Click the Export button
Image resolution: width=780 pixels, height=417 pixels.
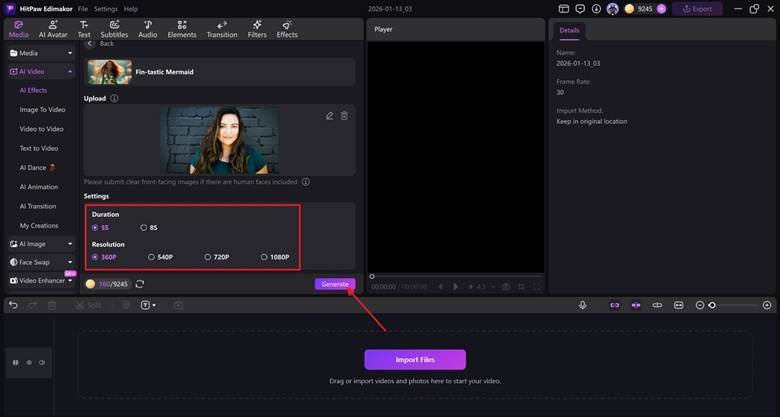697,9
